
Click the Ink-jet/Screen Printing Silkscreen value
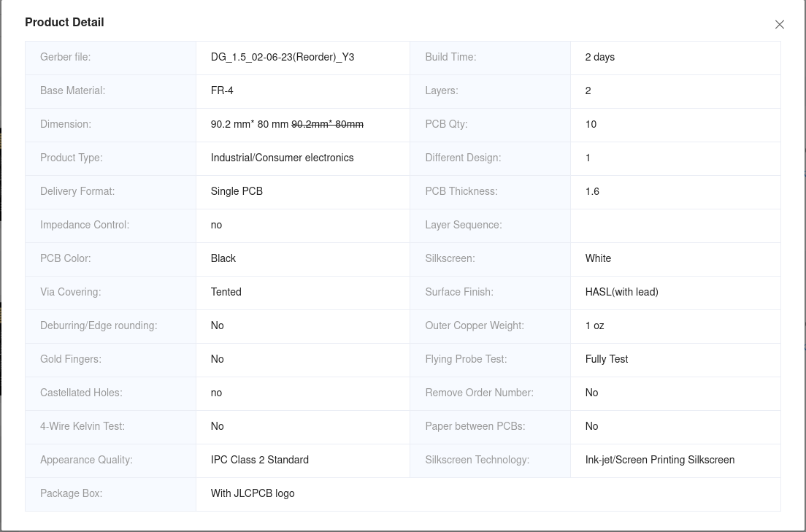660,460
